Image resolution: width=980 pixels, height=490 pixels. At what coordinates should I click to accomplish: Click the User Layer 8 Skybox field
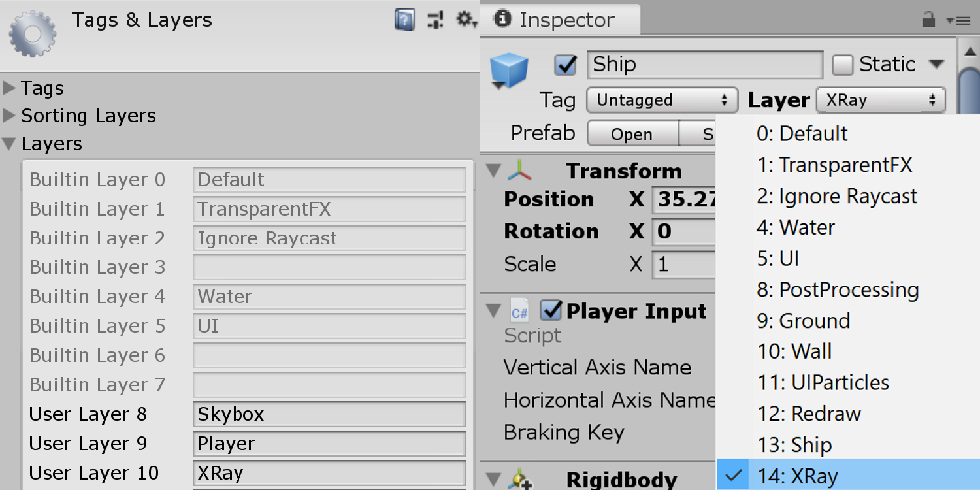coord(329,415)
